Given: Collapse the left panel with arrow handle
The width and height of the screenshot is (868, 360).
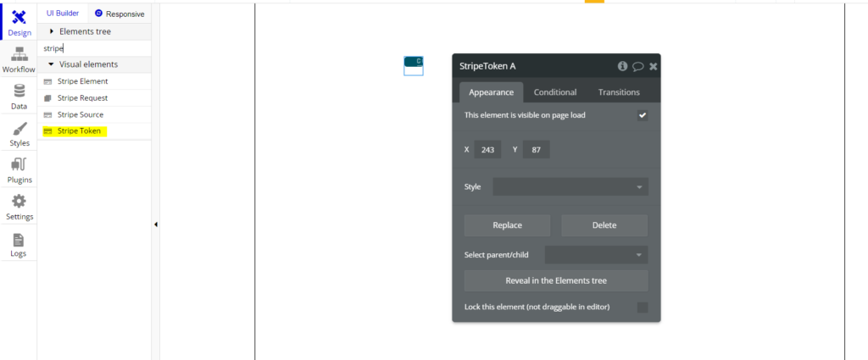Looking at the screenshot, I should pyautogui.click(x=156, y=224).
